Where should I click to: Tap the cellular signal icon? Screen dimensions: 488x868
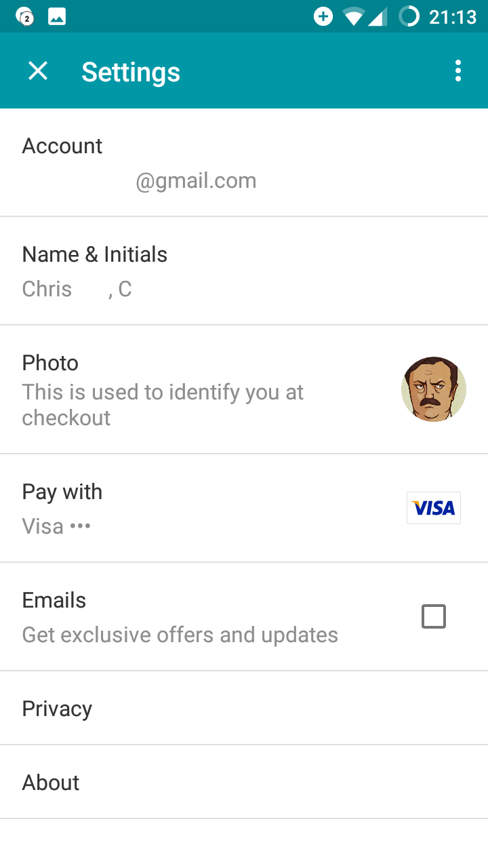378,16
